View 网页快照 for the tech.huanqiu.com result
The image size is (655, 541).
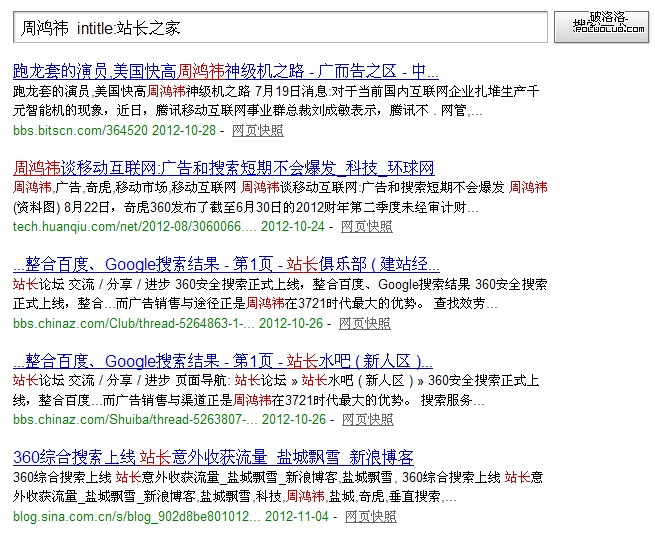367,226
